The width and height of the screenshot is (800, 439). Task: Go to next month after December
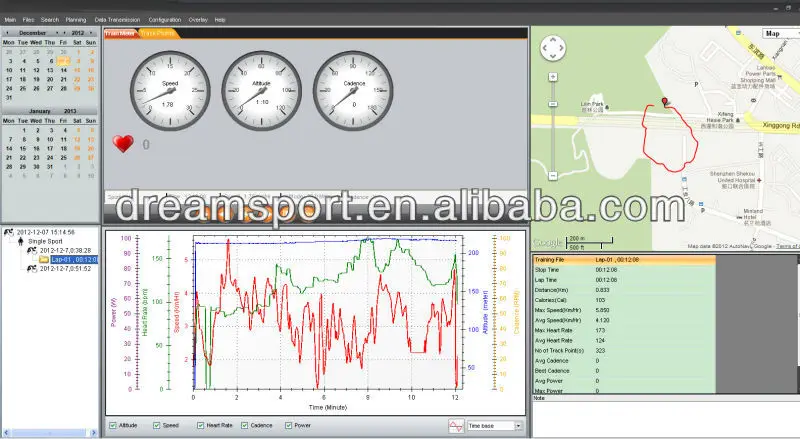pyautogui.click(x=57, y=33)
